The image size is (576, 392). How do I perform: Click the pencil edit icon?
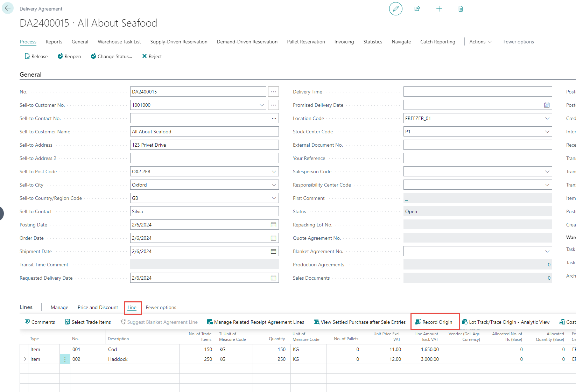click(395, 9)
